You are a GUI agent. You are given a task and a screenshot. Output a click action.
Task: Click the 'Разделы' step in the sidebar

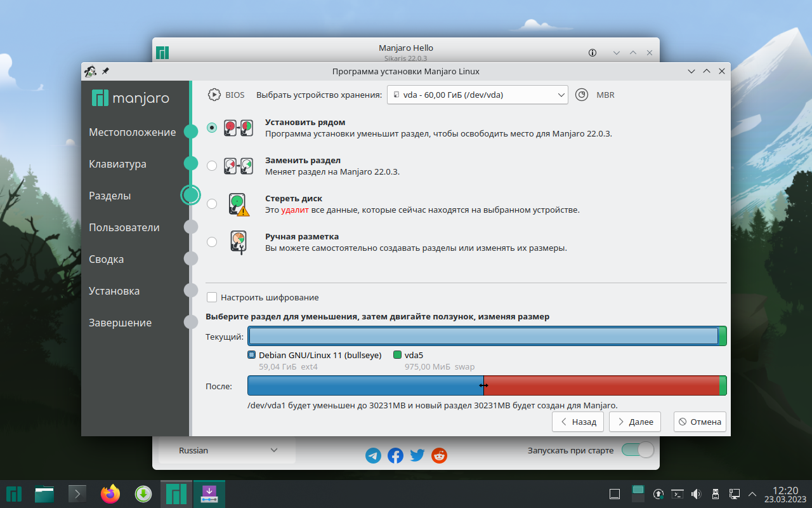click(x=110, y=196)
